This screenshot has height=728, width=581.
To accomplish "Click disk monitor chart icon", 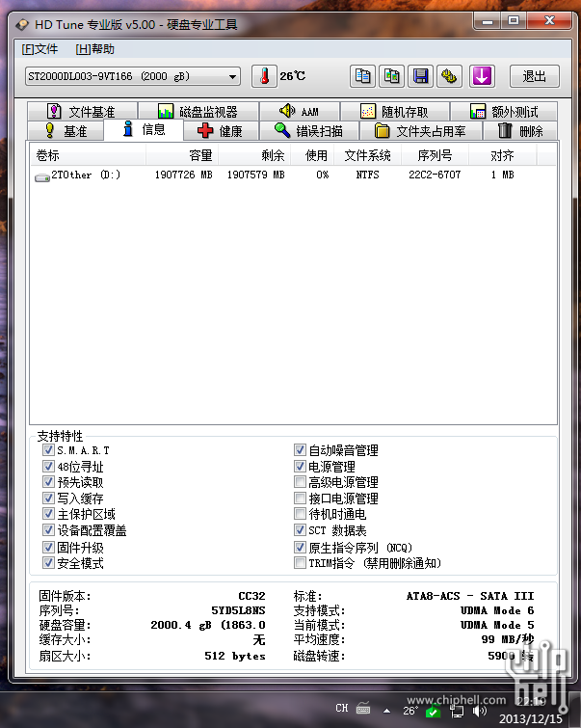I will (x=166, y=111).
